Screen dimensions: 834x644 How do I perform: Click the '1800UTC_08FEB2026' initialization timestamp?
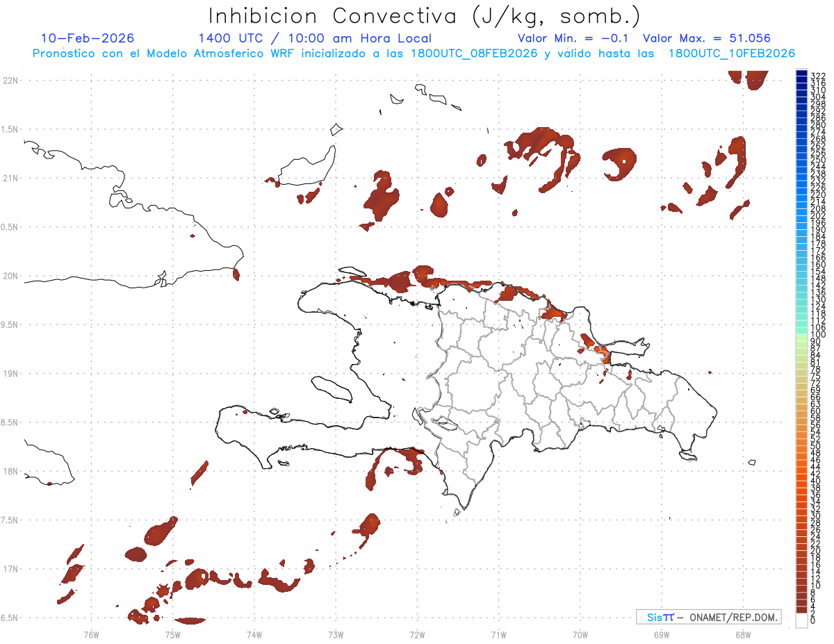pos(473,53)
